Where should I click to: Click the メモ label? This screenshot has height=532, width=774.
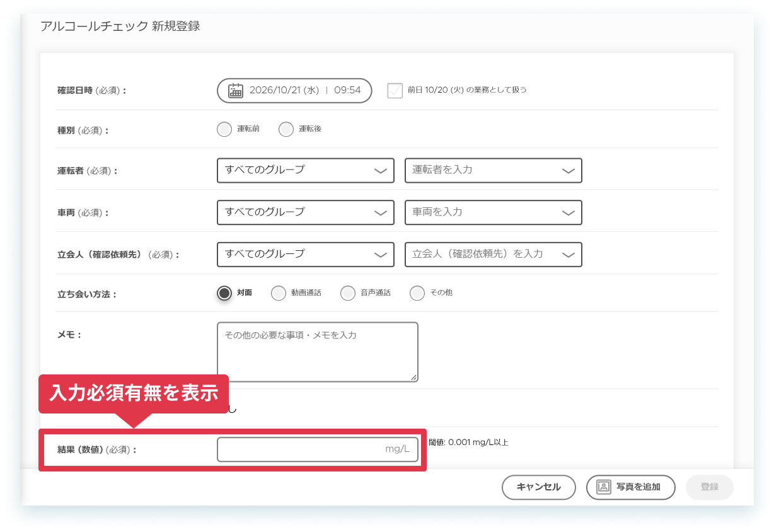click(x=69, y=335)
